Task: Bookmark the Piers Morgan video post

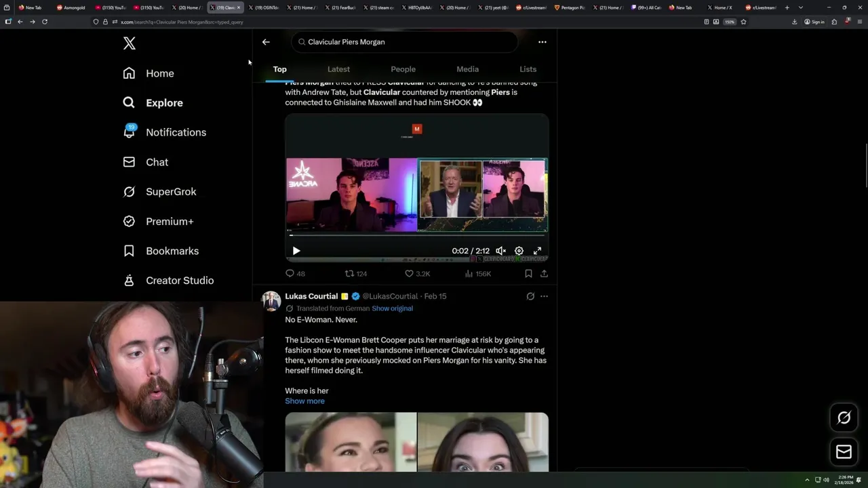Action: pos(528,274)
